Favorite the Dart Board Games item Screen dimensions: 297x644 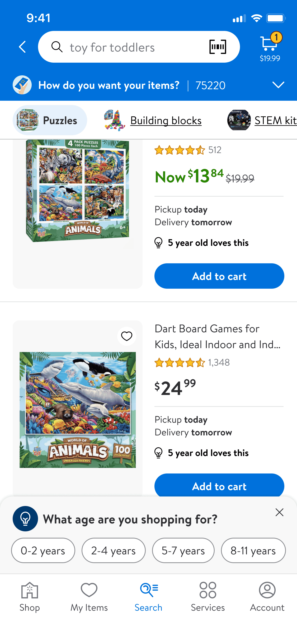126,336
